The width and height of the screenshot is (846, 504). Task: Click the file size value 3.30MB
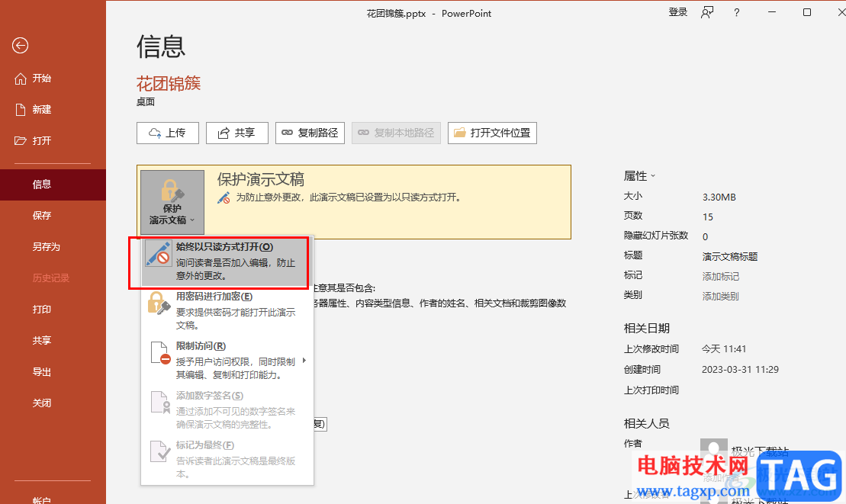pyautogui.click(x=719, y=197)
